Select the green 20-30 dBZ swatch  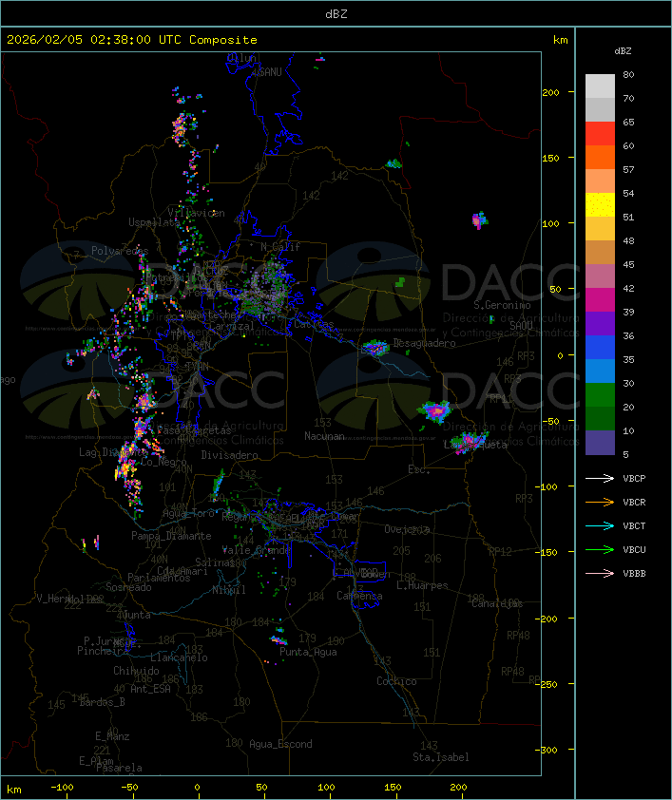(x=600, y=394)
